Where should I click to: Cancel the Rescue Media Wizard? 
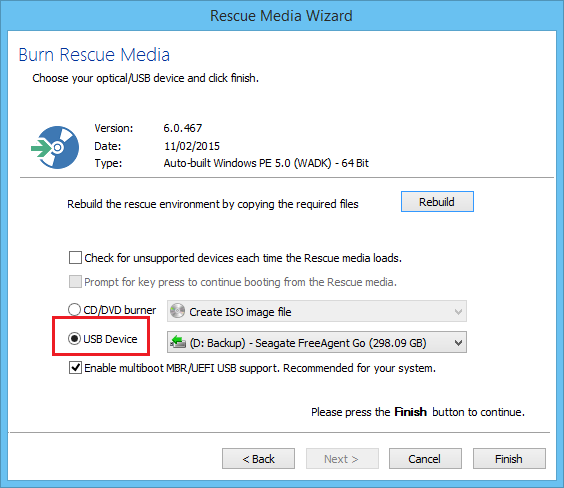pos(425,459)
